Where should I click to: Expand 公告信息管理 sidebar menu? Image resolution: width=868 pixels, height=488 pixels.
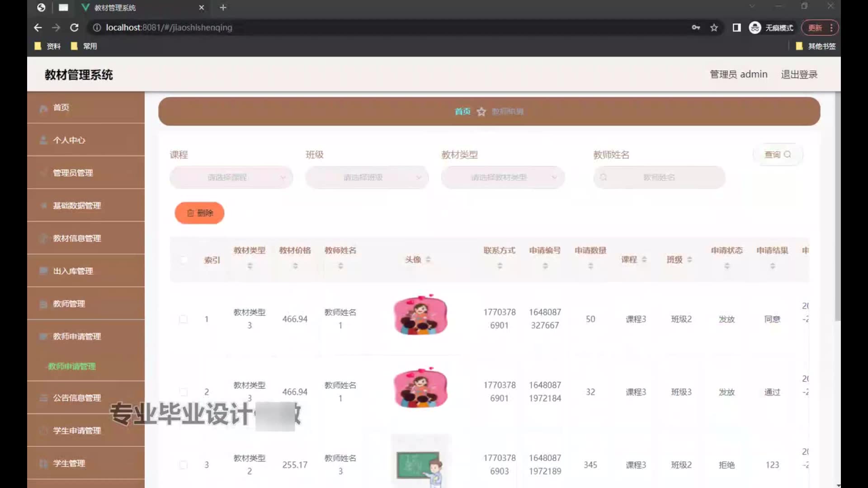(x=86, y=398)
